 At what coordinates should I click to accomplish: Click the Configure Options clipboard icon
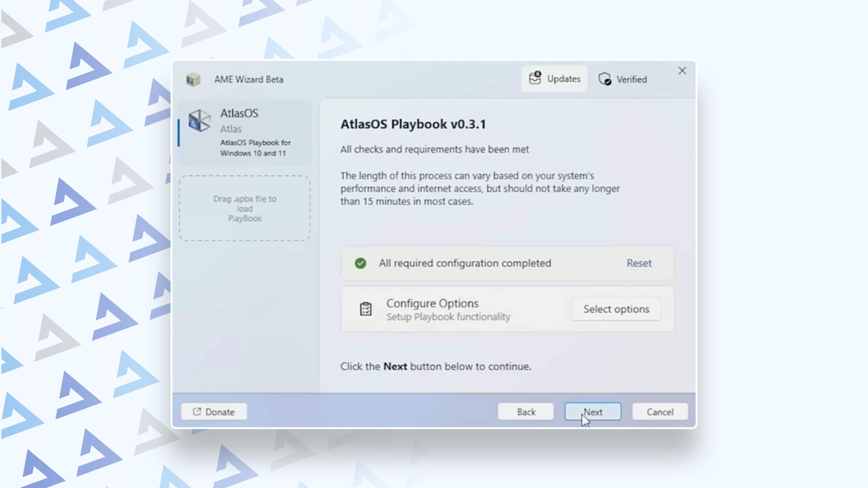[366, 309]
